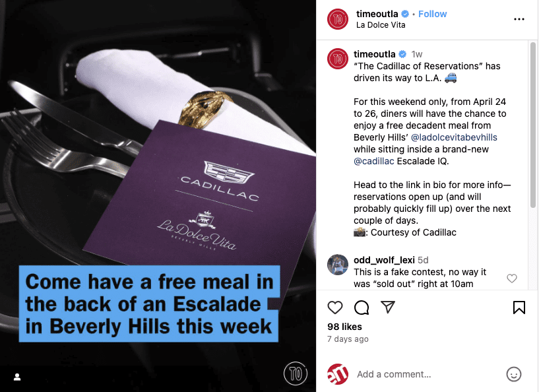Like odd_wolf_lexi's comment heart

coord(512,278)
